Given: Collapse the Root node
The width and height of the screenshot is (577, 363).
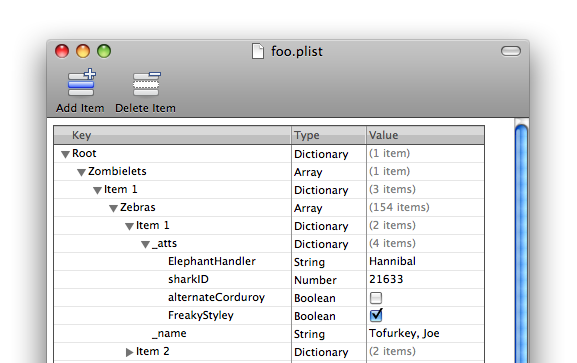Looking at the screenshot, I should (66, 155).
